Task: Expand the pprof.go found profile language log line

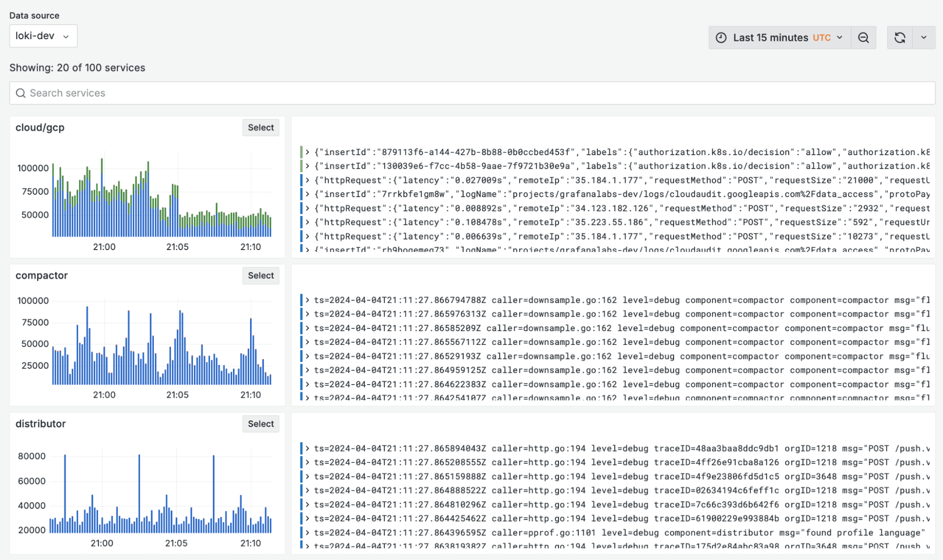Action: click(307, 532)
